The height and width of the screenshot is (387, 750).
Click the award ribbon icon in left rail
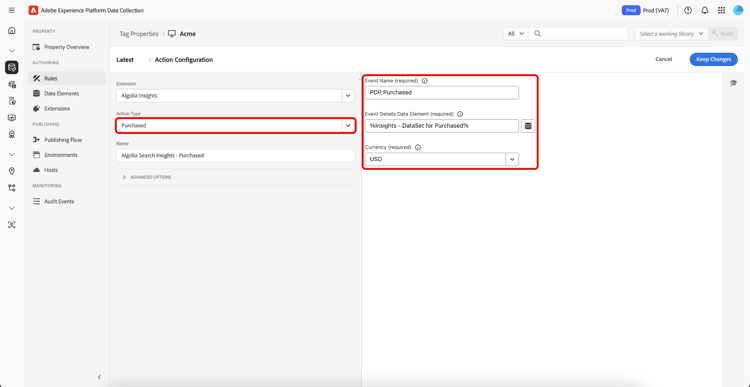click(x=12, y=134)
